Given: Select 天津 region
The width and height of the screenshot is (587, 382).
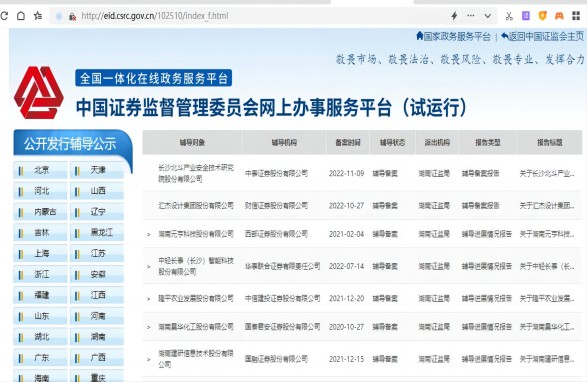Looking at the screenshot, I should (x=97, y=170).
